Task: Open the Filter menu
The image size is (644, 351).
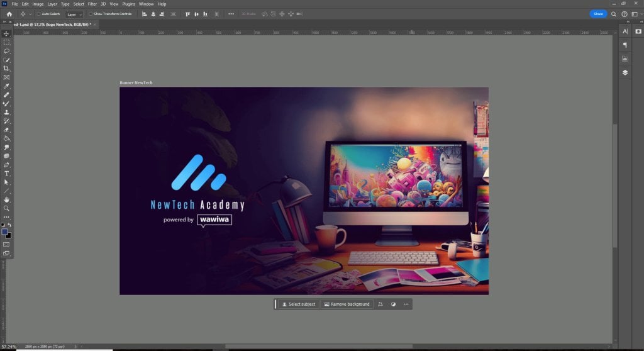Action: click(x=92, y=4)
